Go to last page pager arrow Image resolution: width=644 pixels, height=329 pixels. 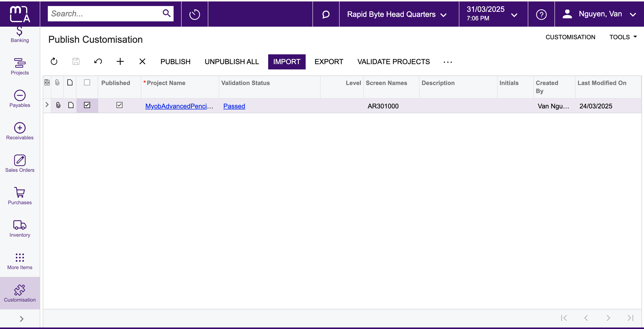[630, 318]
